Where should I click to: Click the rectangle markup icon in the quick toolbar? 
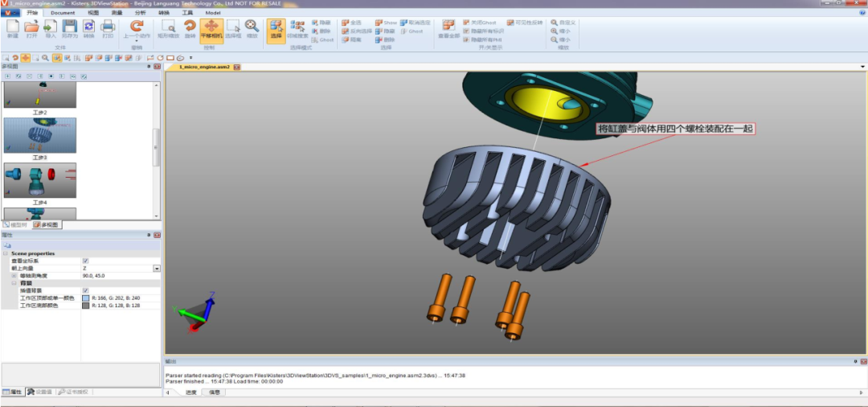tap(170, 58)
